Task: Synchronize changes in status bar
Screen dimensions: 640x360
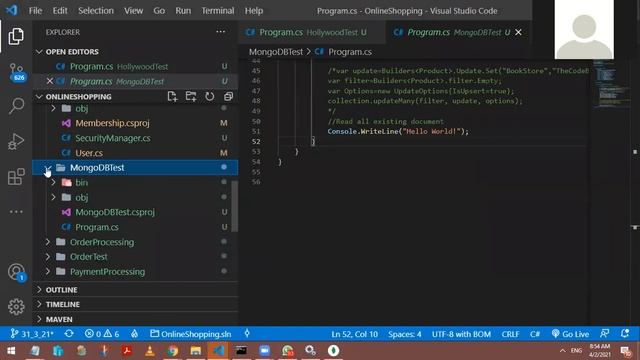Action: 69,333
